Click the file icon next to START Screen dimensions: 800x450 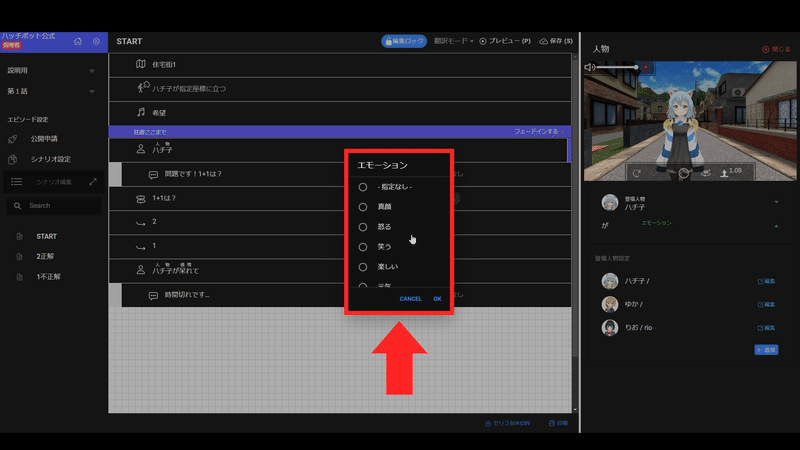point(19,236)
